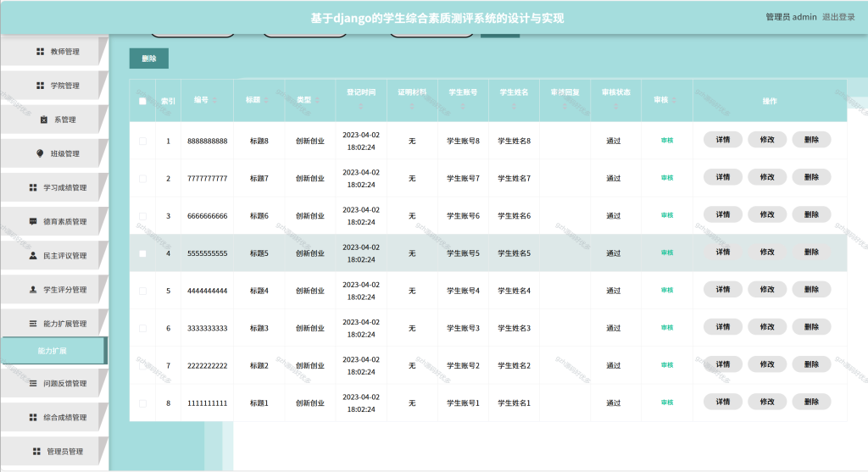Image resolution: width=868 pixels, height=472 pixels.
Task: Check the row checkbox for 标题4
Action: (142, 291)
